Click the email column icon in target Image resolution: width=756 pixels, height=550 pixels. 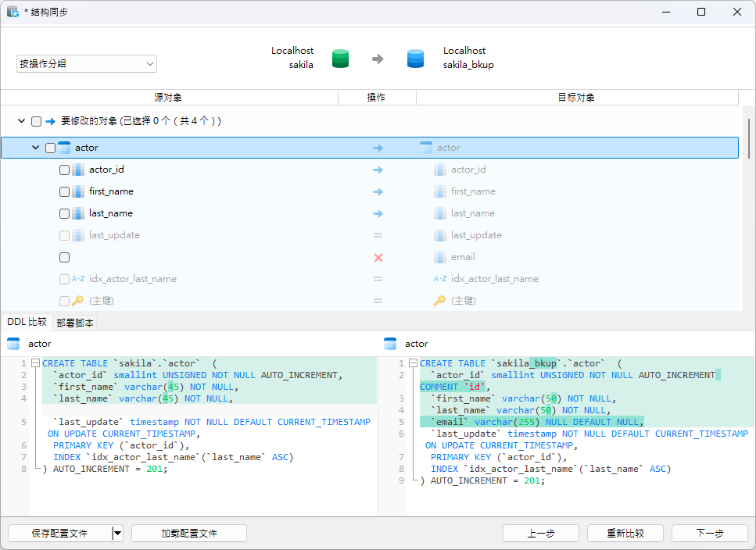(440, 257)
